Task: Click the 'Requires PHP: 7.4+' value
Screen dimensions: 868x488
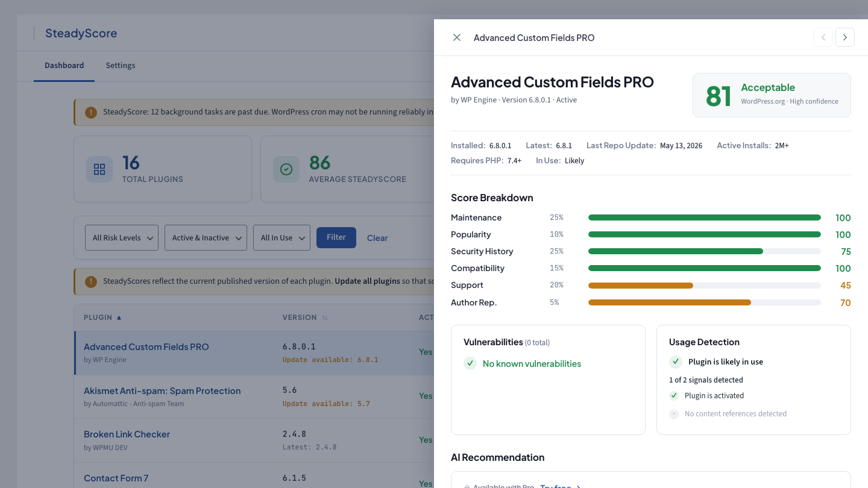Action: click(x=514, y=161)
